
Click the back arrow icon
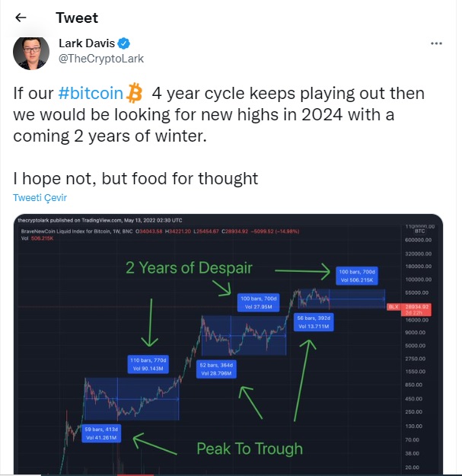tap(21, 18)
